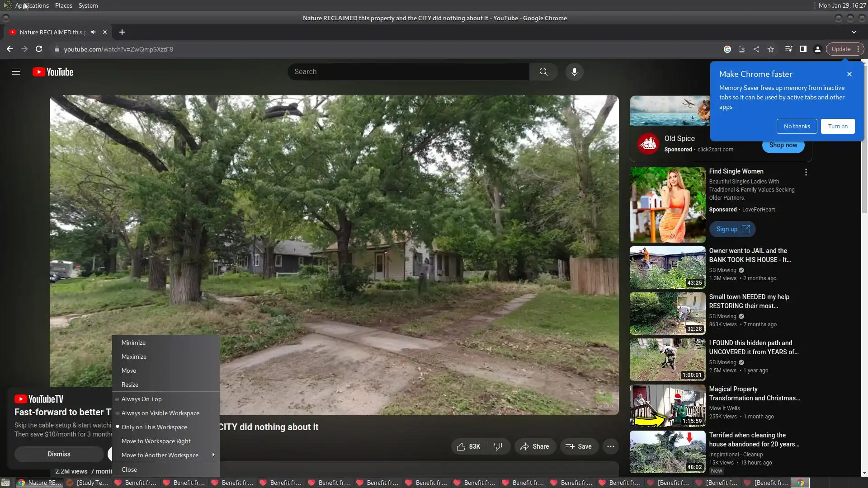Click the search magnifier button

[x=543, y=72]
